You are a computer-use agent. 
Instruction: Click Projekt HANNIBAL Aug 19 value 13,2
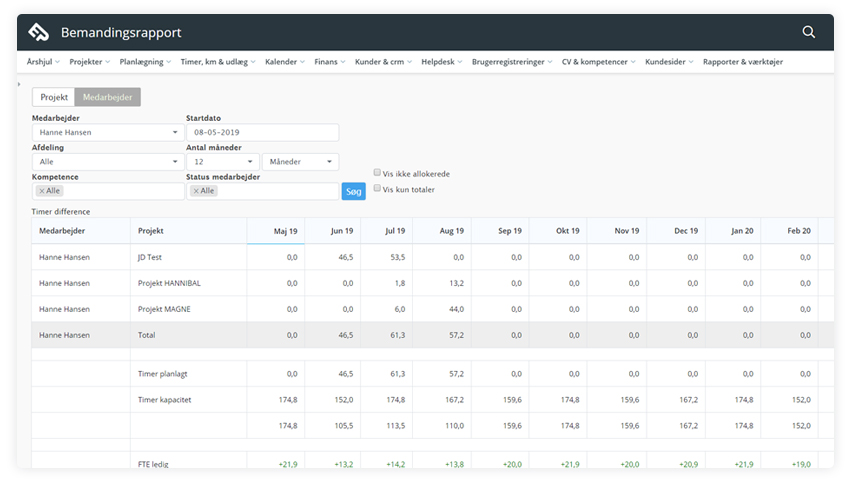click(x=456, y=283)
